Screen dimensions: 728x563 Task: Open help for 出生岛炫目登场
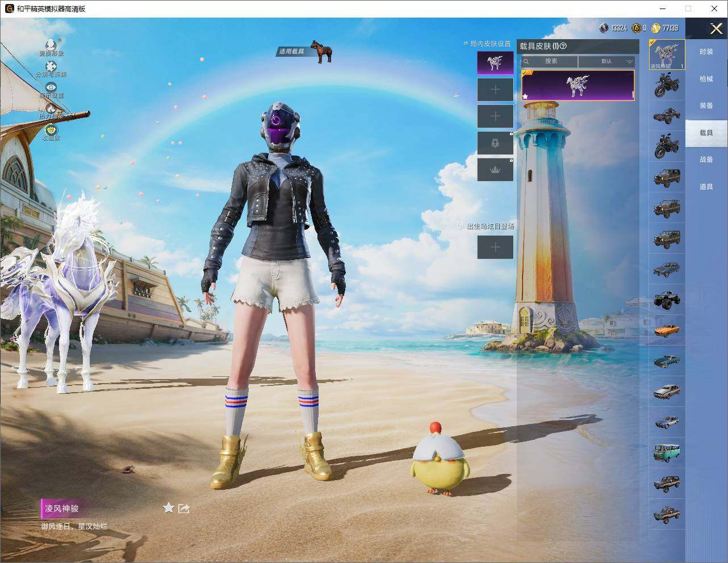[461, 226]
